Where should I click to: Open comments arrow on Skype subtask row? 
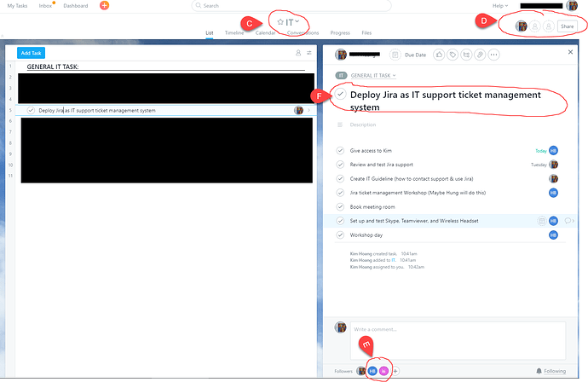(x=569, y=221)
